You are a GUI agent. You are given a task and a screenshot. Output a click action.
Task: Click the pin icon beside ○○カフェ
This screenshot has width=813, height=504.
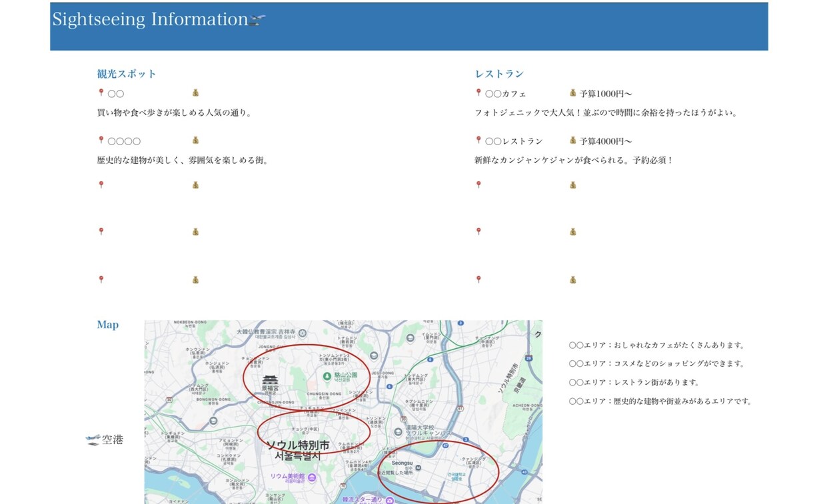[x=478, y=93]
